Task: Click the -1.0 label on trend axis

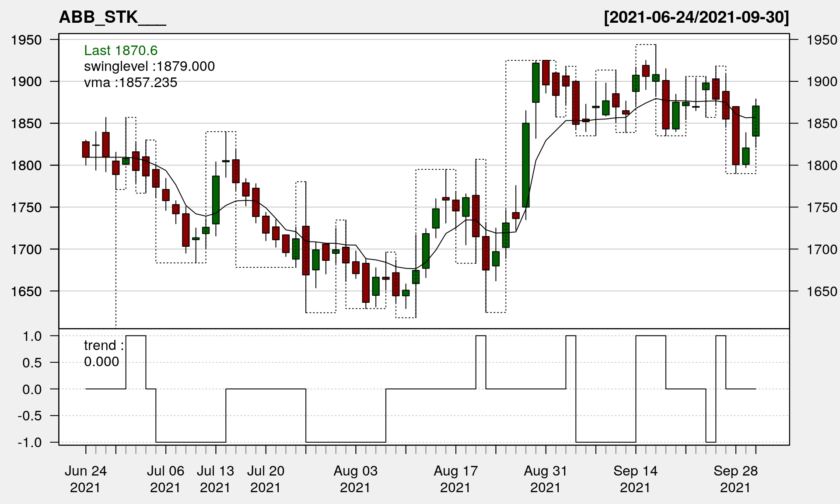Action: pyautogui.click(x=30, y=442)
